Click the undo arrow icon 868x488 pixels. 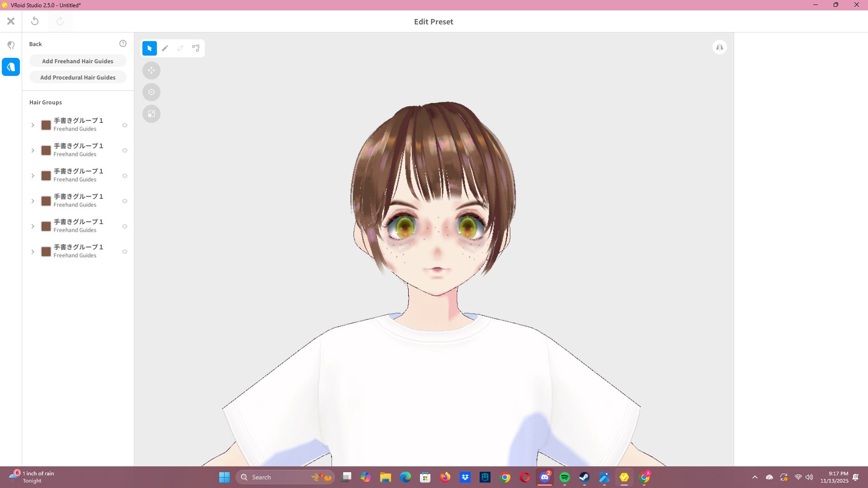click(35, 21)
